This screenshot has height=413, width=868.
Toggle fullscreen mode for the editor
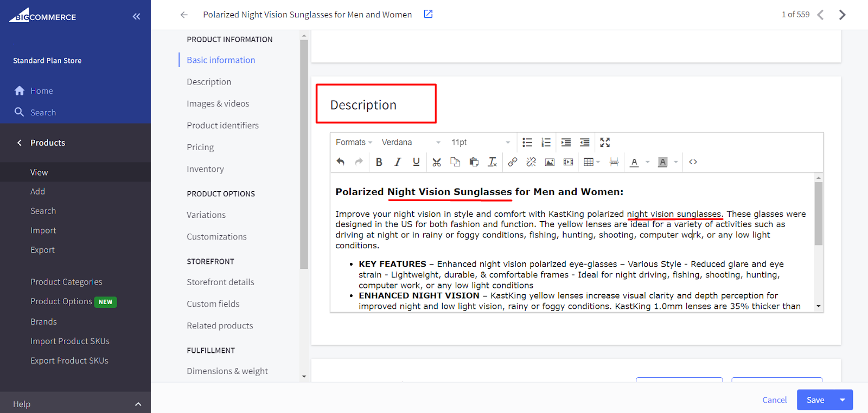[x=605, y=143]
